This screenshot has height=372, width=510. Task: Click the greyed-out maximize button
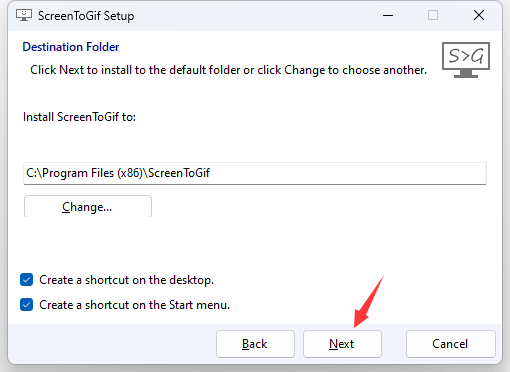point(433,15)
